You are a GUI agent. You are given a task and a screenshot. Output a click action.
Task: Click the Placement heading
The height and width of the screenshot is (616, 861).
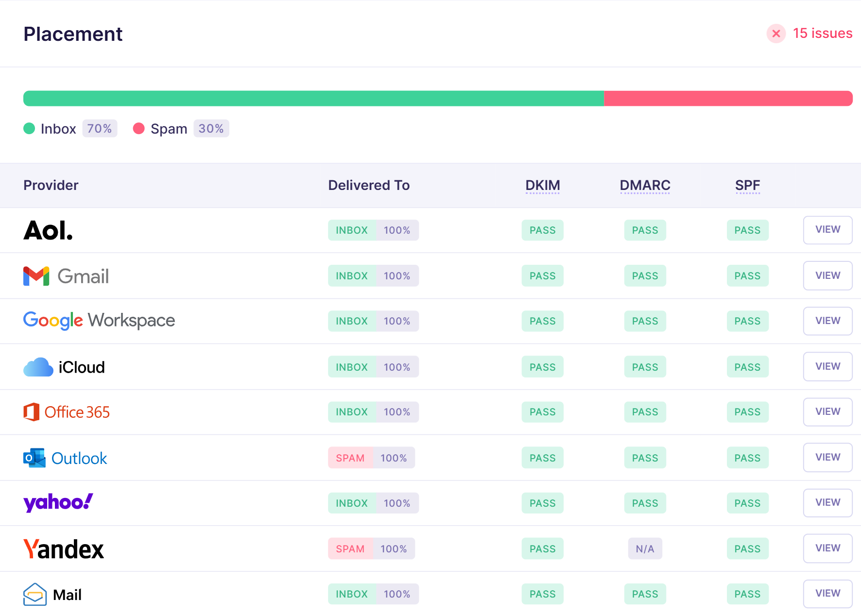coord(73,34)
